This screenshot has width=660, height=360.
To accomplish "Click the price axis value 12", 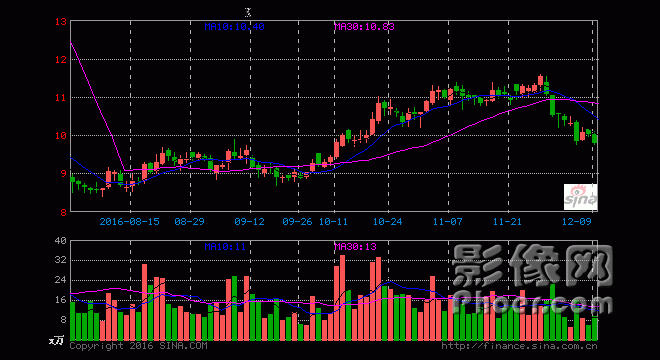I will tap(61, 59).
